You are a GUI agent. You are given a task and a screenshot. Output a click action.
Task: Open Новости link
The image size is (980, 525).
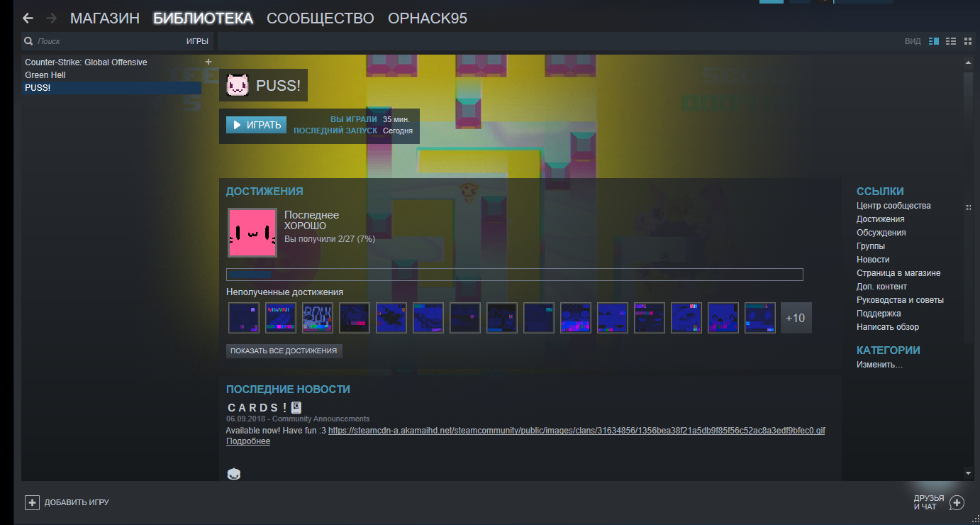(873, 260)
